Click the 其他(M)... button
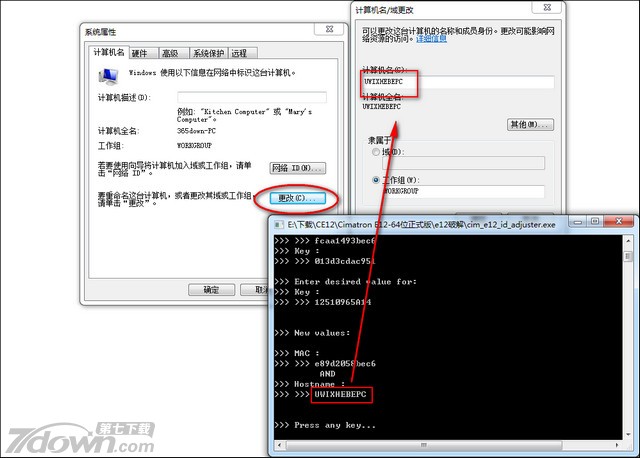Screen dimensions: 640x458 (x=530, y=125)
